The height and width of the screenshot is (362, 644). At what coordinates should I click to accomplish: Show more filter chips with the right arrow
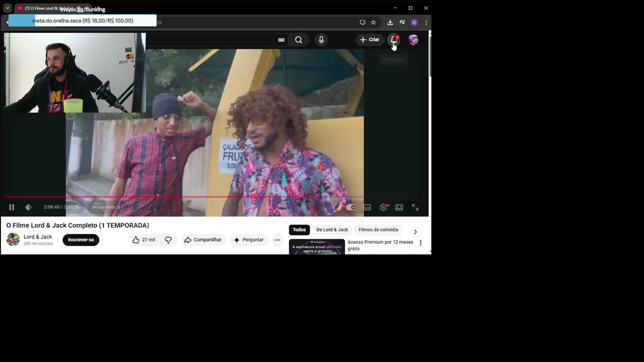(415, 232)
